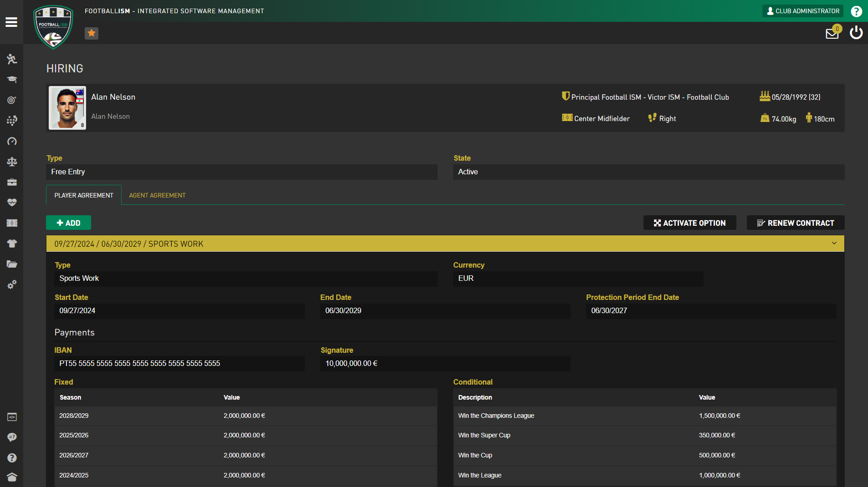
Task: Click the home icon in the sidebar
Action: [12, 477]
